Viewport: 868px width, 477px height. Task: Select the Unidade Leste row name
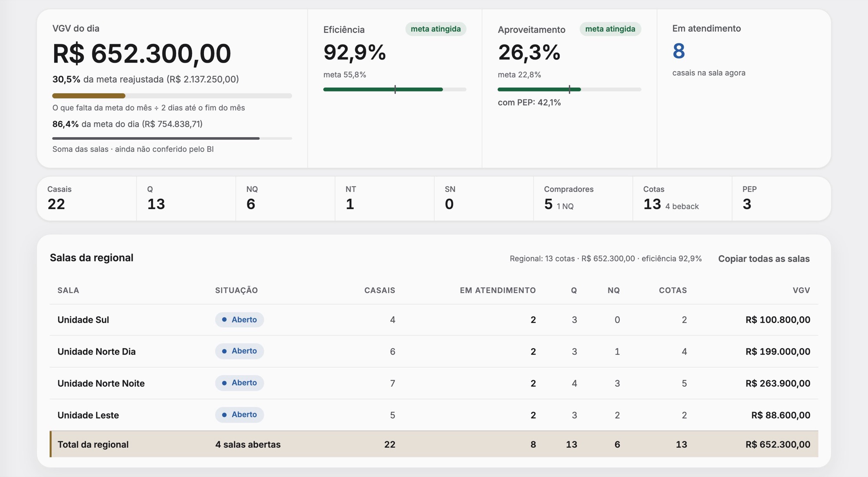coord(88,415)
